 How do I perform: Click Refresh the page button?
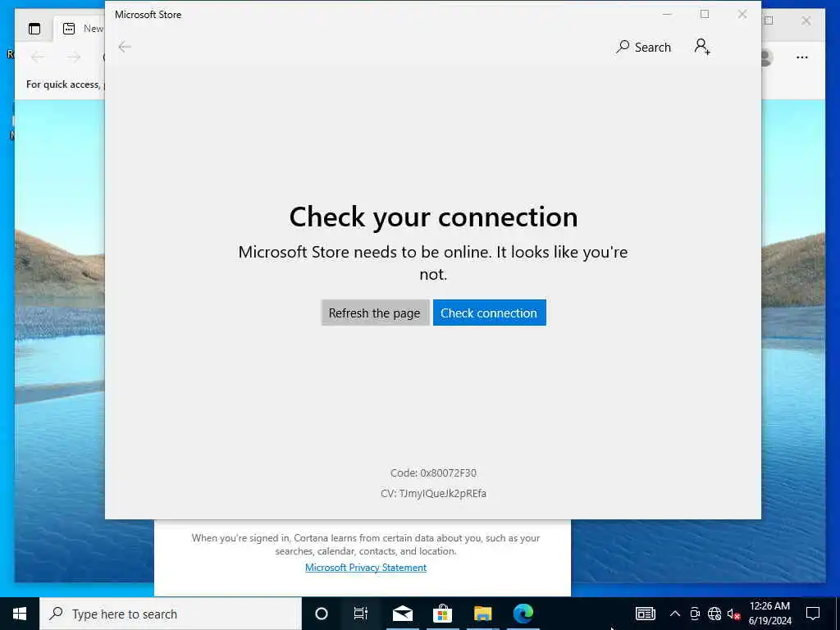tap(374, 313)
